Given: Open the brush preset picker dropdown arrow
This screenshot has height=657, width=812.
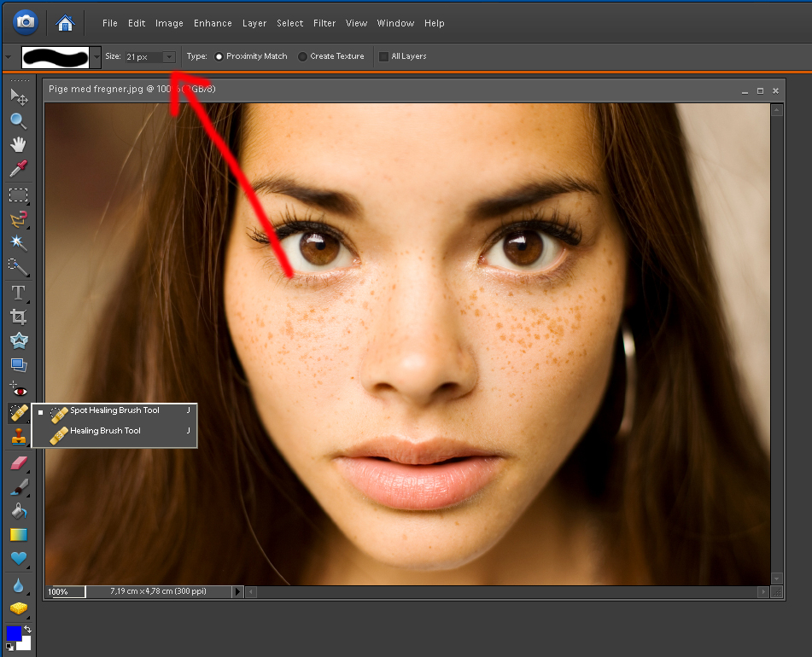Looking at the screenshot, I should [96, 57].
